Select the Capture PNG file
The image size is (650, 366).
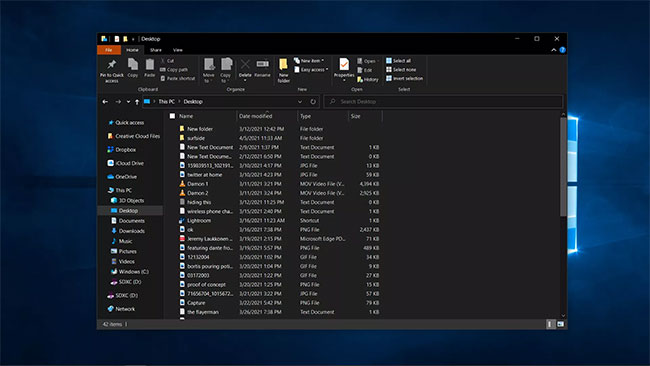[x=196, y=303]
